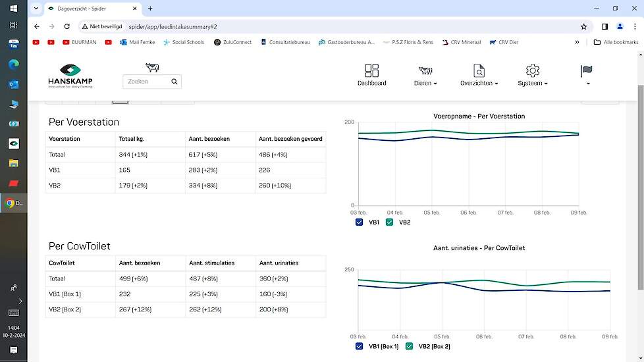Screen dimensions: 644x362
Task: Open the Consultatiebureau bookmark
Action: pos(285,42)
